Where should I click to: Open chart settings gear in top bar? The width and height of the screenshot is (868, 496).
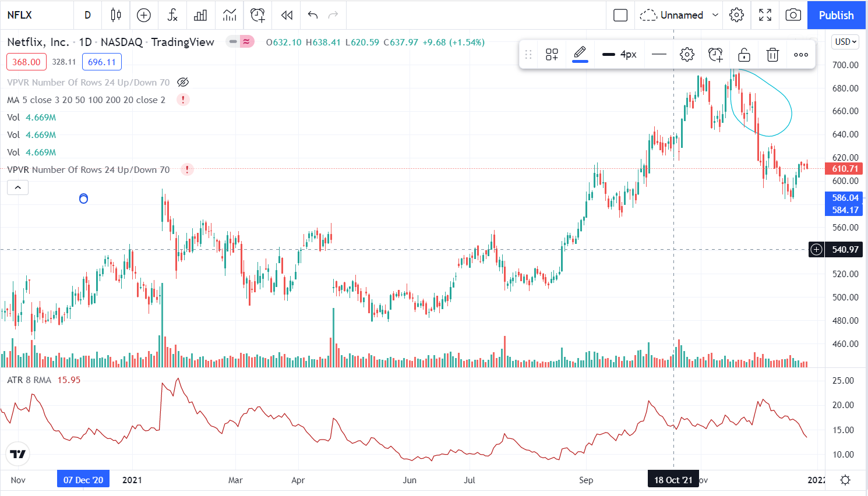(x=736, y=15)
